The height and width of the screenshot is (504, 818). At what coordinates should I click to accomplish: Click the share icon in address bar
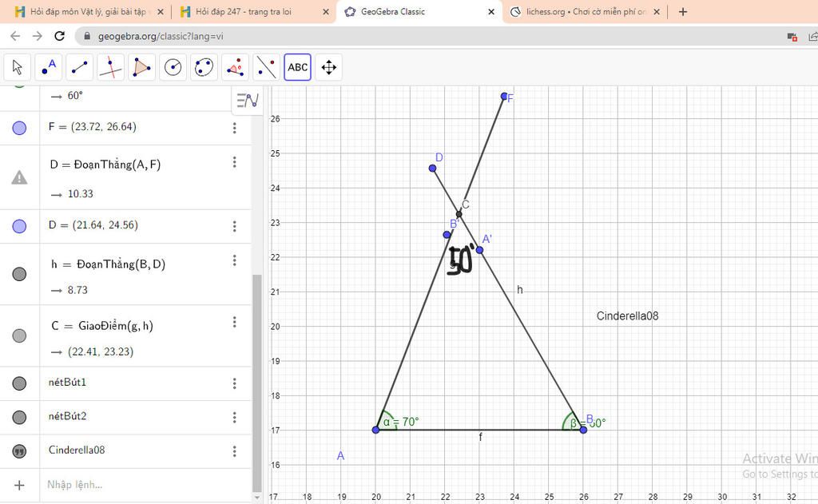(x=812, y=36)
